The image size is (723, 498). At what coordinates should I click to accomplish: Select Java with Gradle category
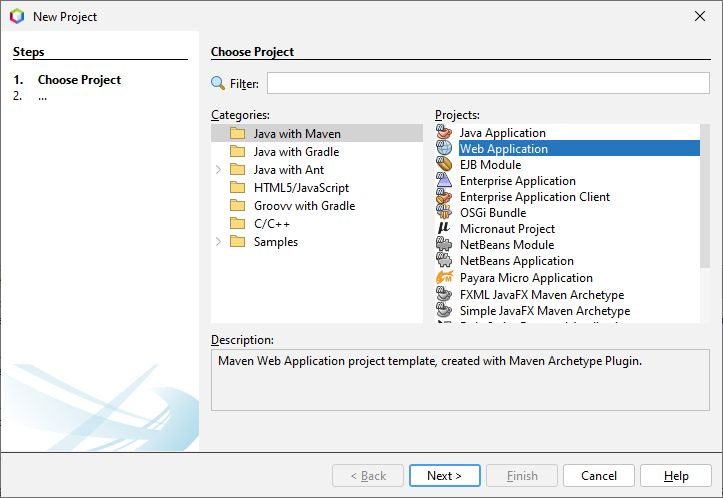coord(295,152)
